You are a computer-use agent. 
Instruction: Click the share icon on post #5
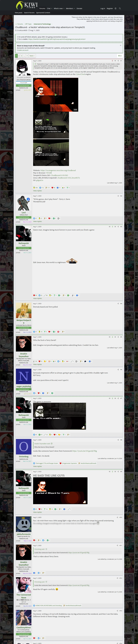click(x=118, y=337)
